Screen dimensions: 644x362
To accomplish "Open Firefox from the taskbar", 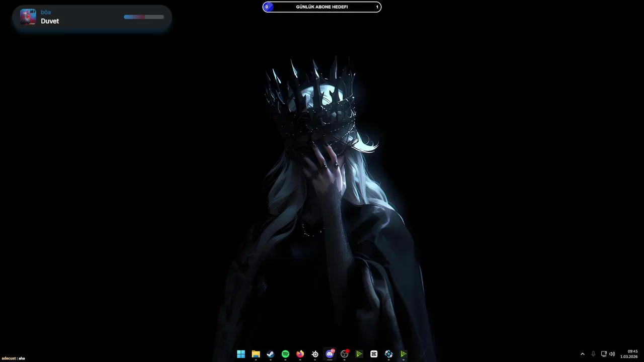I will (x=300, y=354).
